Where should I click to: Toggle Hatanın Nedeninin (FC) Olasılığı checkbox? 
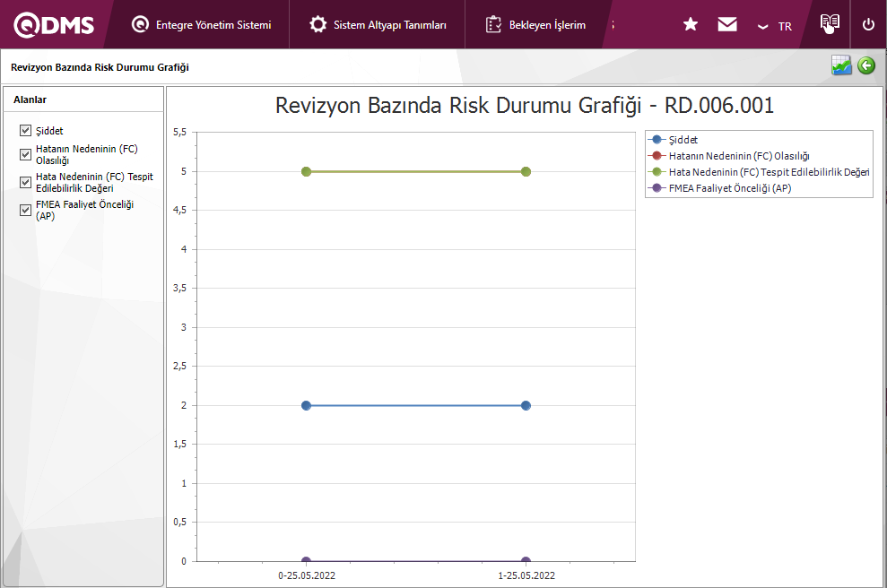tap(25, 154)
